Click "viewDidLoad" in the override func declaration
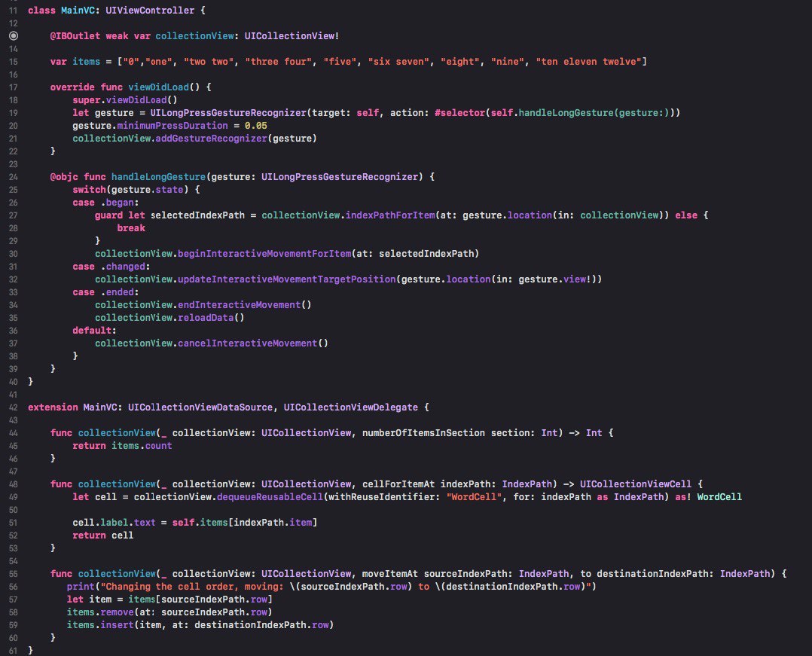The image size is (812, 656). coord(158,87)
